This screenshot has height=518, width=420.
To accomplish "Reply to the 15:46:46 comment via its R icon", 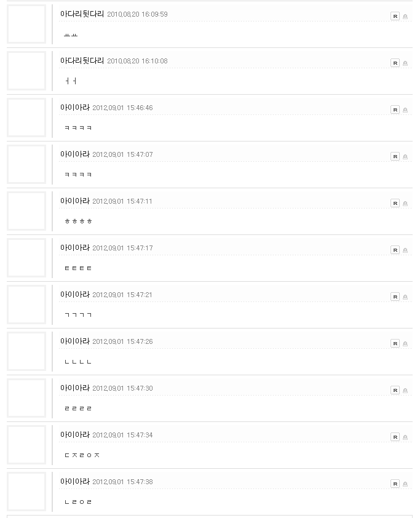I will point(395,110).
